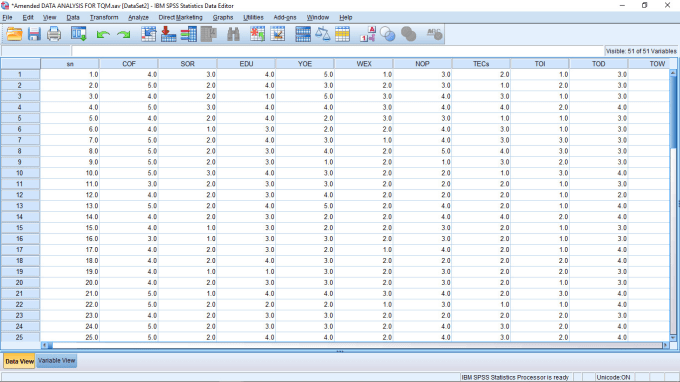Open the Transform menu
The width and height of the screenshot is (680, 382).
click(104, 17)
